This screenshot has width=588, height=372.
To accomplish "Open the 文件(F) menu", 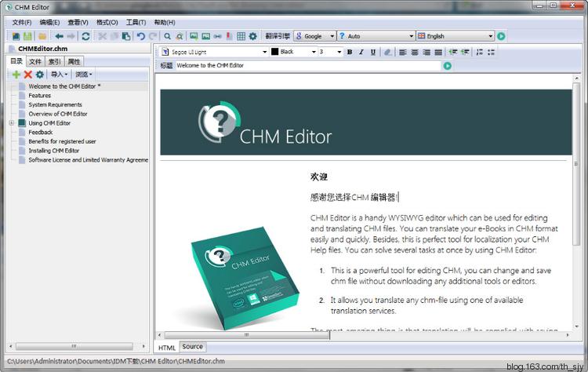I will click(22, 23).
